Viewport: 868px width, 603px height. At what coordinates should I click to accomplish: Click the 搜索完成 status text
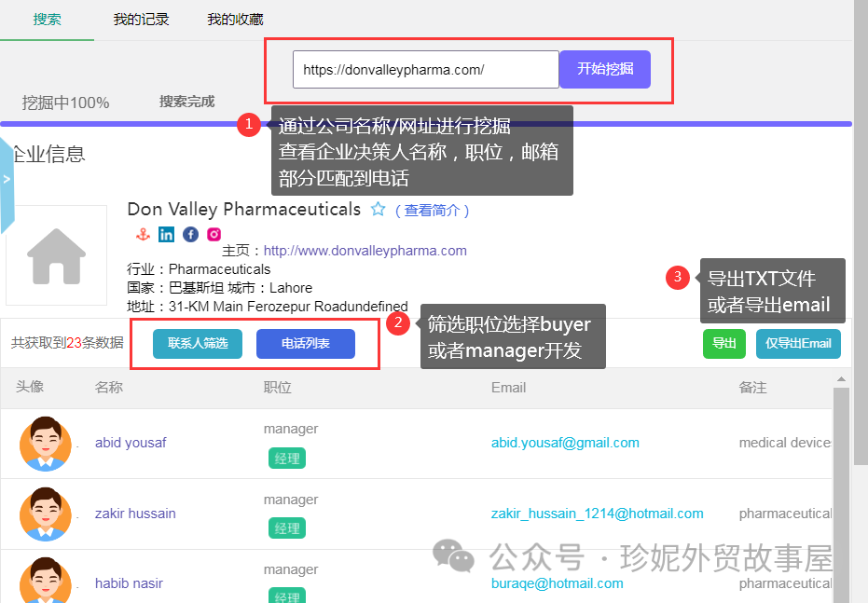tap(187, 102)
